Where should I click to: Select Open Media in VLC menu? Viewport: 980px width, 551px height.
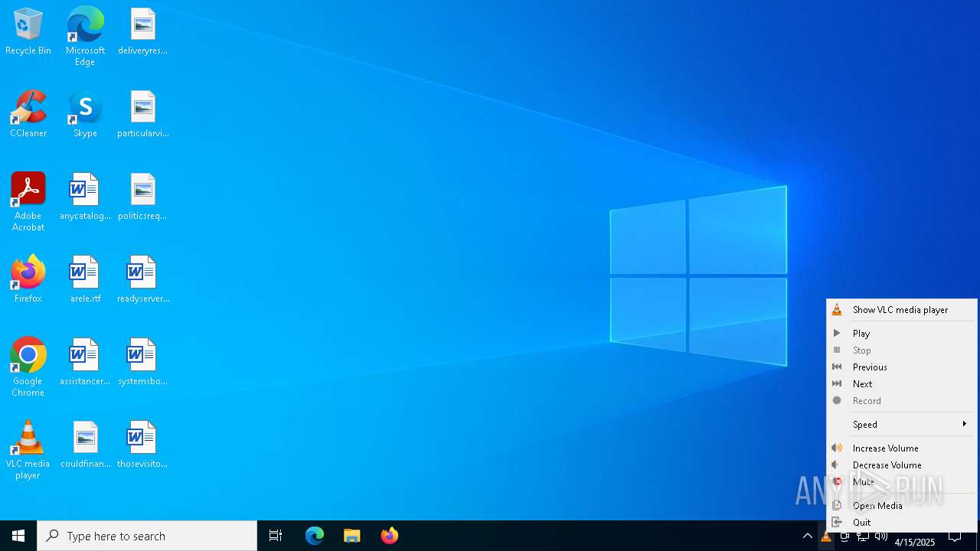pyautogui.click(x=902, y=506)
